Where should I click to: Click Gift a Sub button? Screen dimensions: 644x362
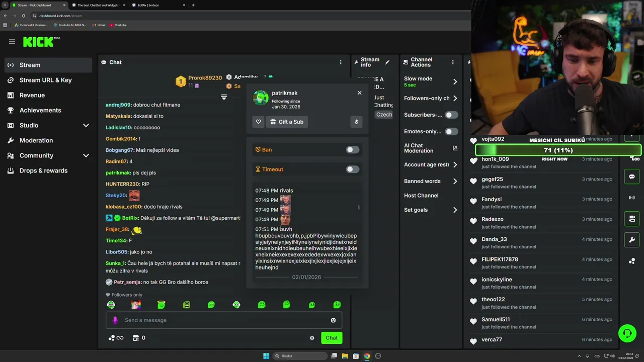pos(287,122)
